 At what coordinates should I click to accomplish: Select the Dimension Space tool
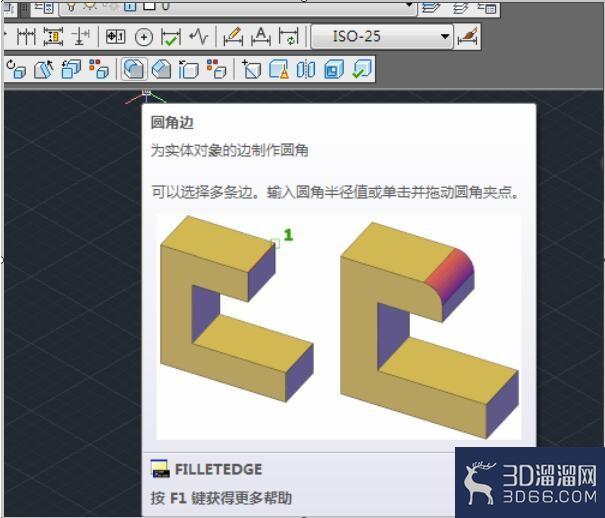click(x=53, y=37)
